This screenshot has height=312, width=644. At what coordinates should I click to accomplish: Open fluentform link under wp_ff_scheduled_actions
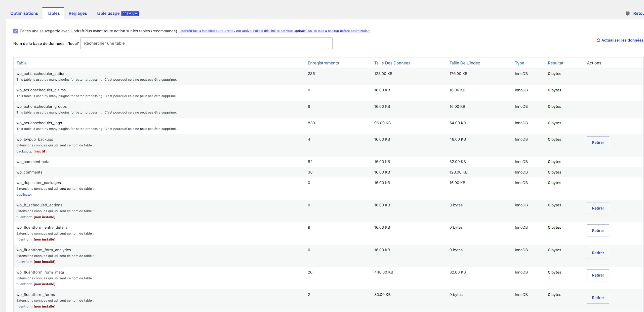tap(24, 217)
